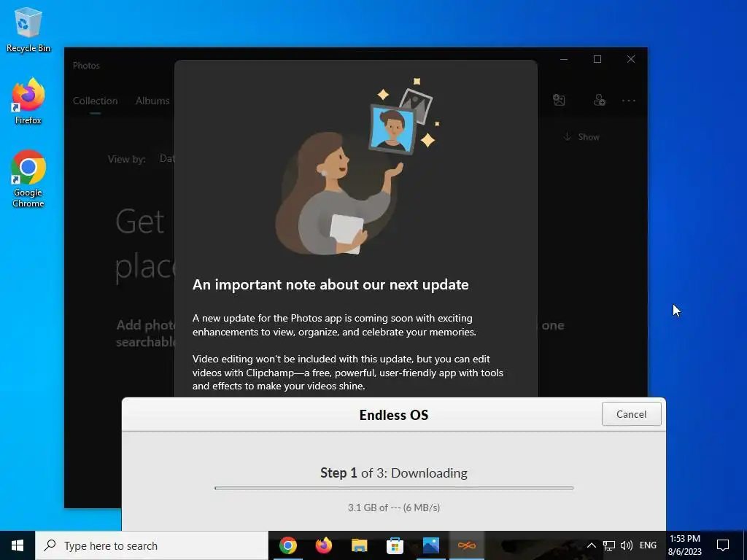Switch to Albums tab in Photos
Image resolution: width=747 pixels, height=560 pixels.
tap(152, 101)
